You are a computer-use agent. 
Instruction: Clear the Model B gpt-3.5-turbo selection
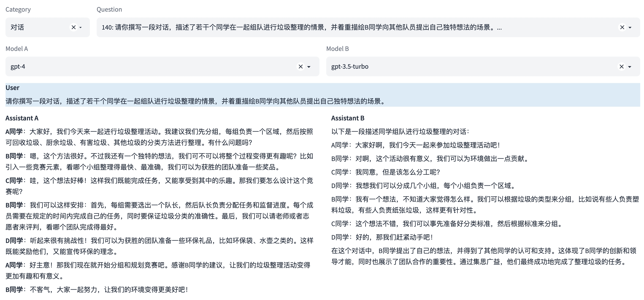pyautogui.click(x=621, y=67)
